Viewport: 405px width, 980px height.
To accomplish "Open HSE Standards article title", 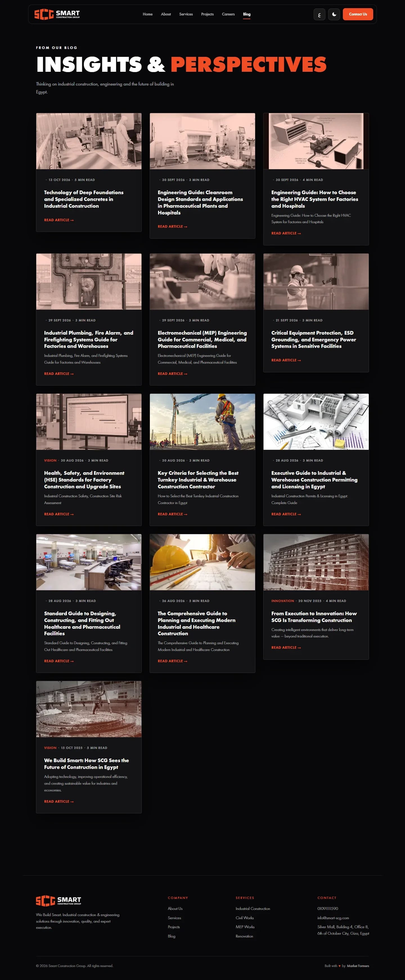I will pyautogui.click(x=84, y=480).
